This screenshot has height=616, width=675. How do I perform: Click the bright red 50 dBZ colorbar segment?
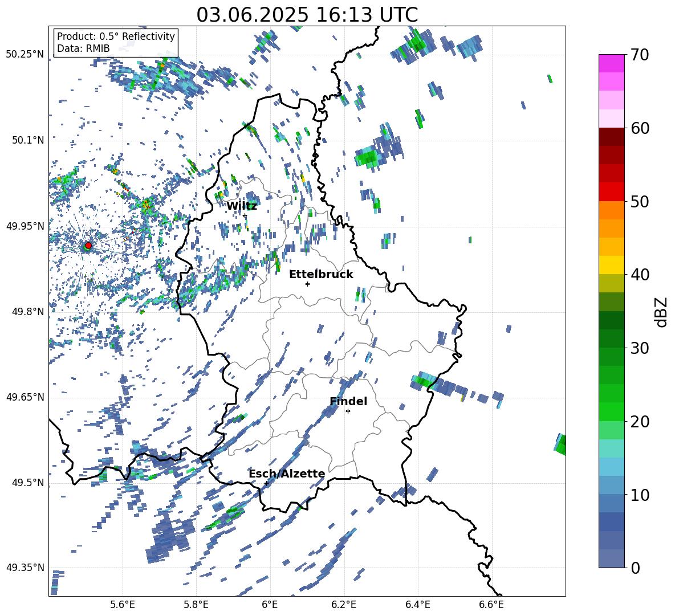coord(611,192)
